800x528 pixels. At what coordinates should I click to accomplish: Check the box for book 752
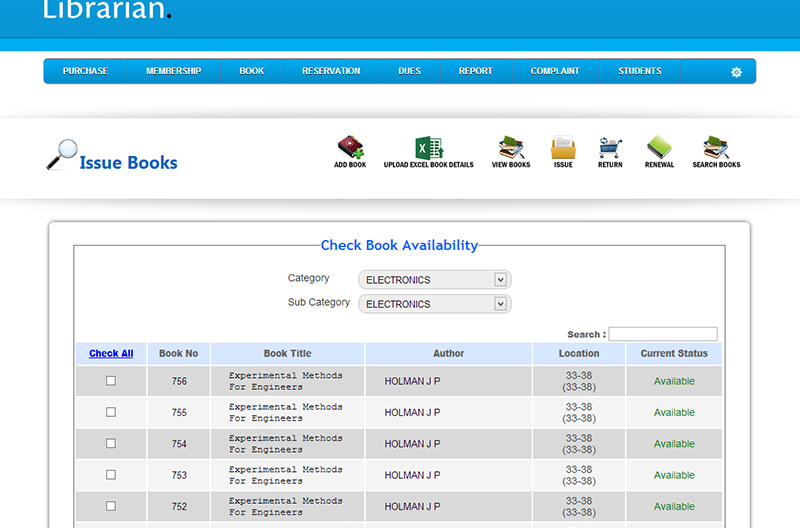pyautogui.click(x=111, y=506)
